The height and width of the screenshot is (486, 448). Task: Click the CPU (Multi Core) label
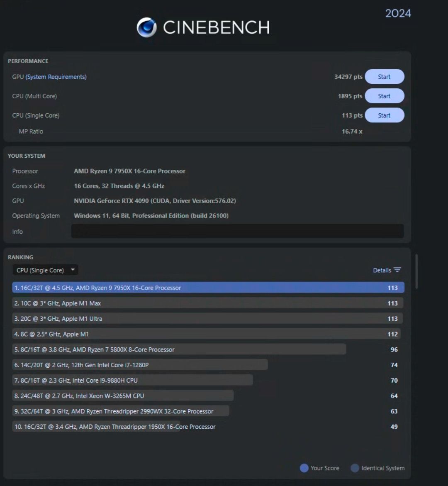pos(34,96)
